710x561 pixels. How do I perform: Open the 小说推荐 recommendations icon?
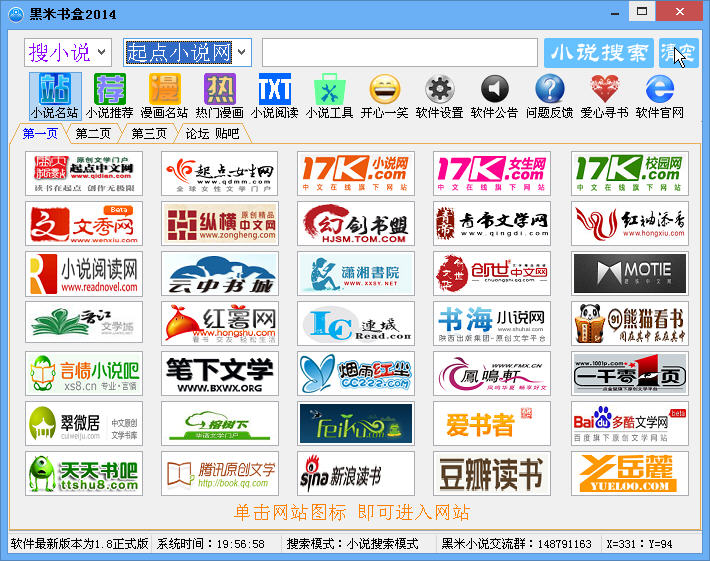click(x=110, y=90)
